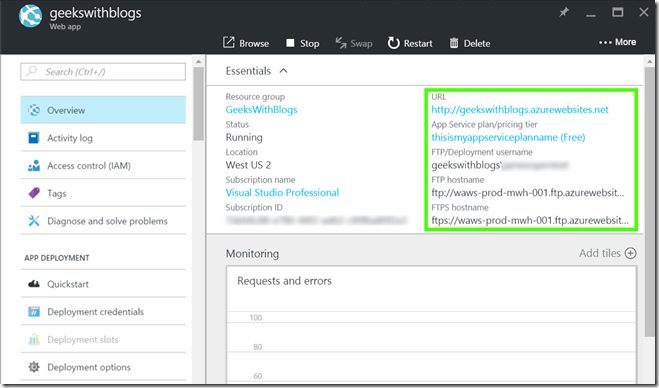Click the Requests and errors chart tile
Screen dimensions: 659x388
point(431,325)
